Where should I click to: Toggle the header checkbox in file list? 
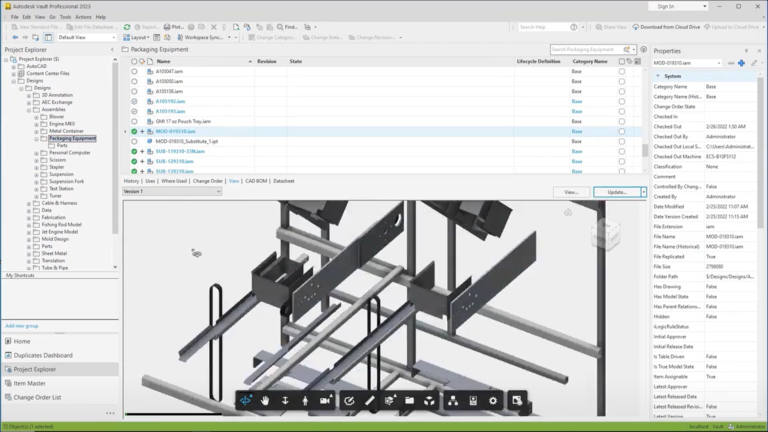pos(622,61)
